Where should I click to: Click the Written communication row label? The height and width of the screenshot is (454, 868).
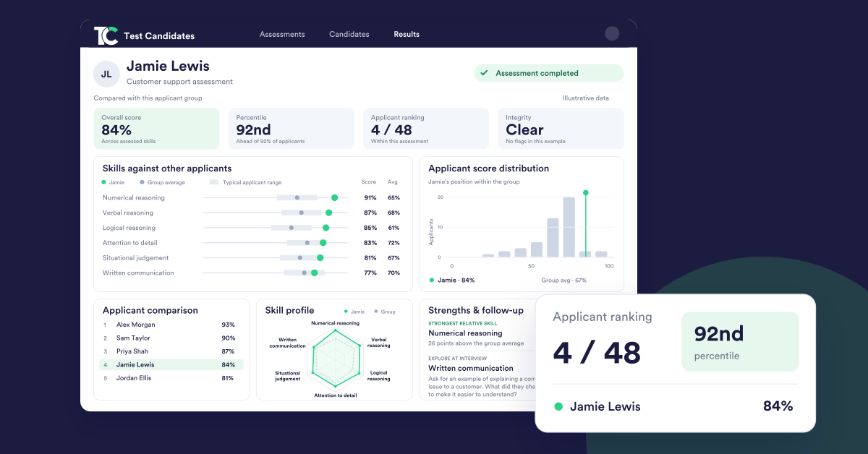pyautogui.click(x=138, y=273)
